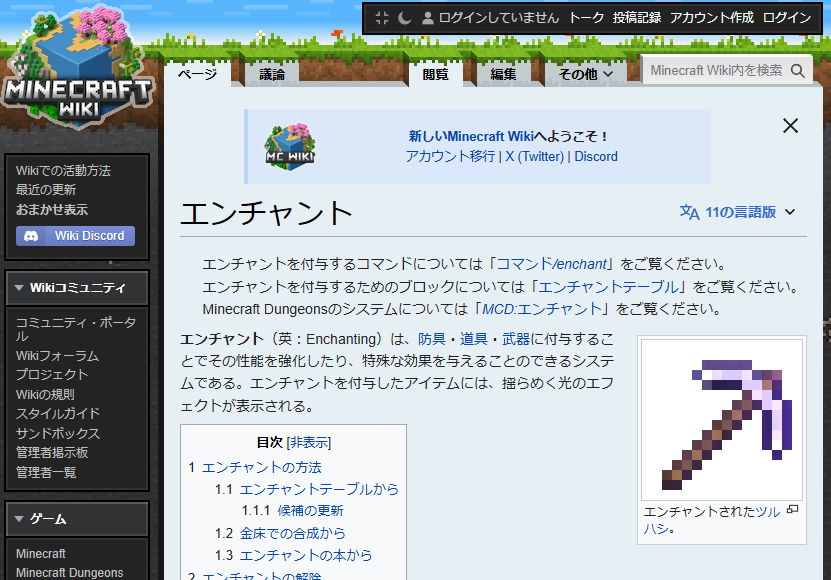Open Minecraft Dungeons sidebar link
The height and width of the screenshot is (580, 831).
(69, 573)
